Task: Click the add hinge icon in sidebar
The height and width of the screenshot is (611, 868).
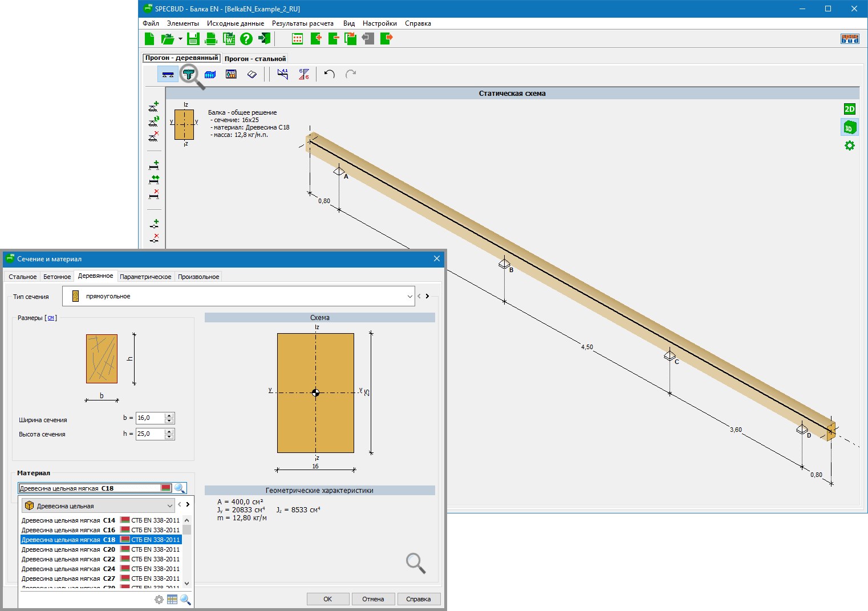Action: [153, 224]
